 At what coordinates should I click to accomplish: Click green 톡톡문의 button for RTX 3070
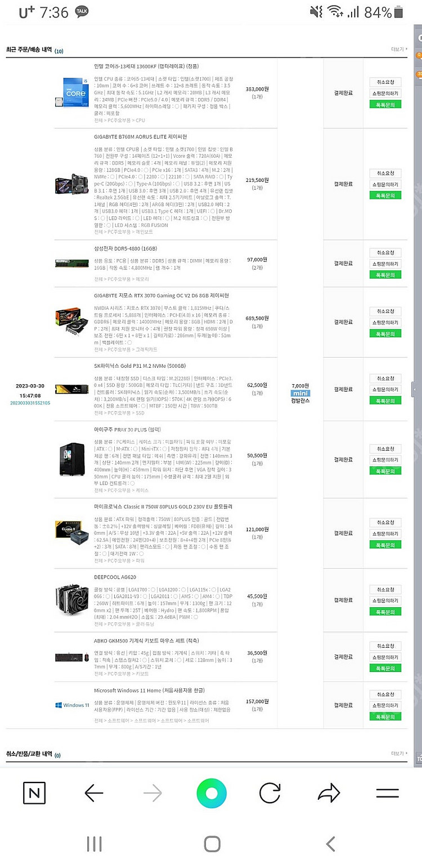click(x=385, y=333)
